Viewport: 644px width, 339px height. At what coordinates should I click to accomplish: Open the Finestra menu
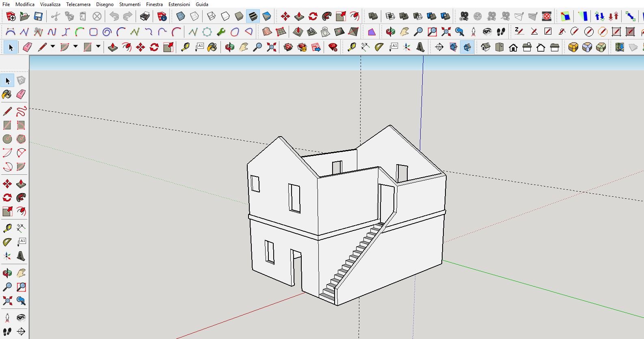click(154, 4)
